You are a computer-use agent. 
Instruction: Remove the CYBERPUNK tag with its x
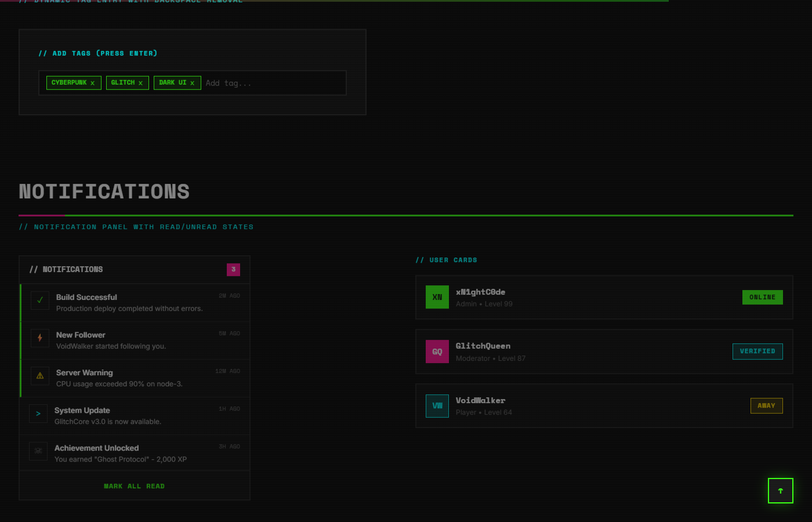[92, 83]
